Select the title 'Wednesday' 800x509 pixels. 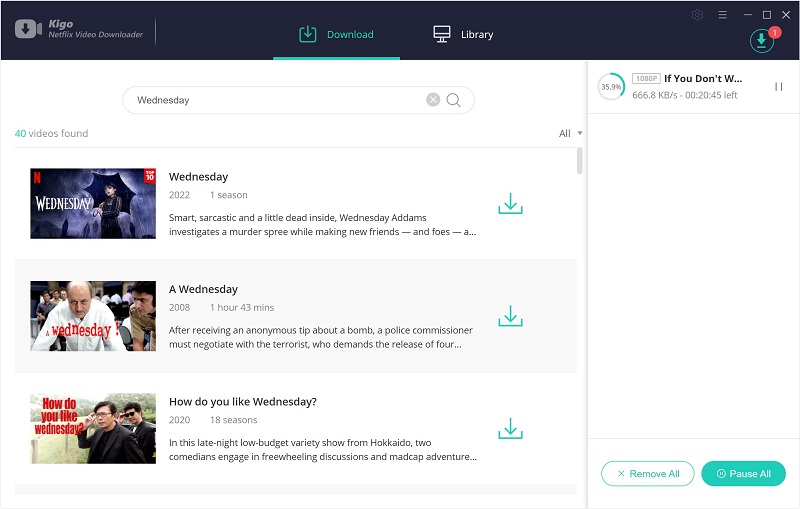point(198,177)
